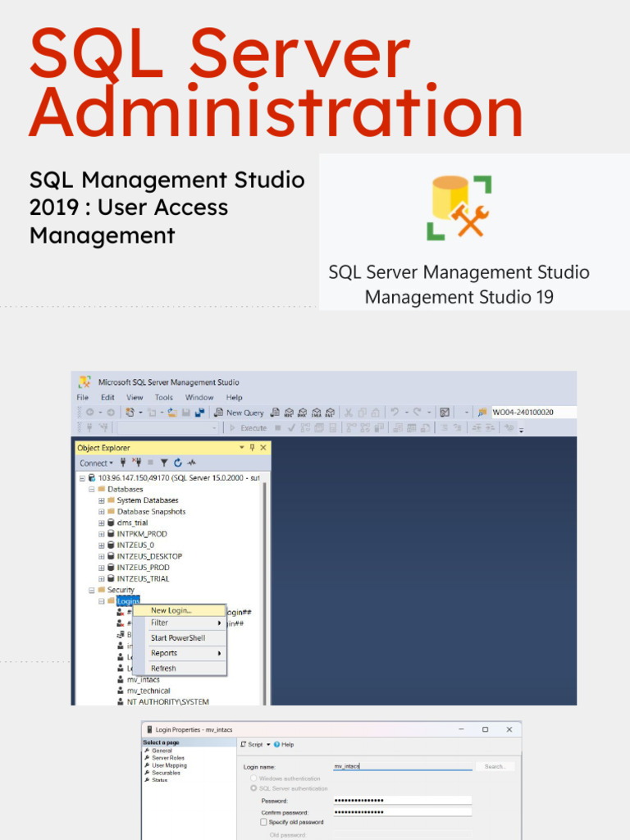Collapse the 103.96.147.150 server node
Image resolution: width=630 pixels, height=840 pixels.
[82, 478]
